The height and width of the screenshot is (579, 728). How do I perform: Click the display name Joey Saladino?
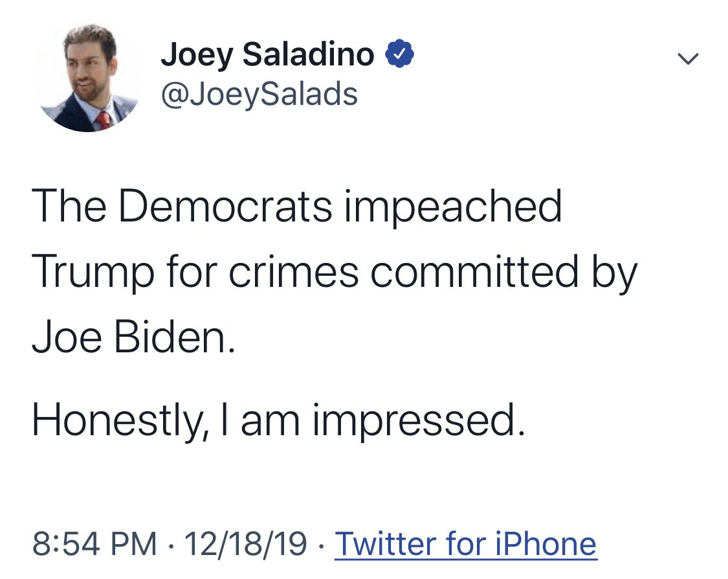coord(267,55)
